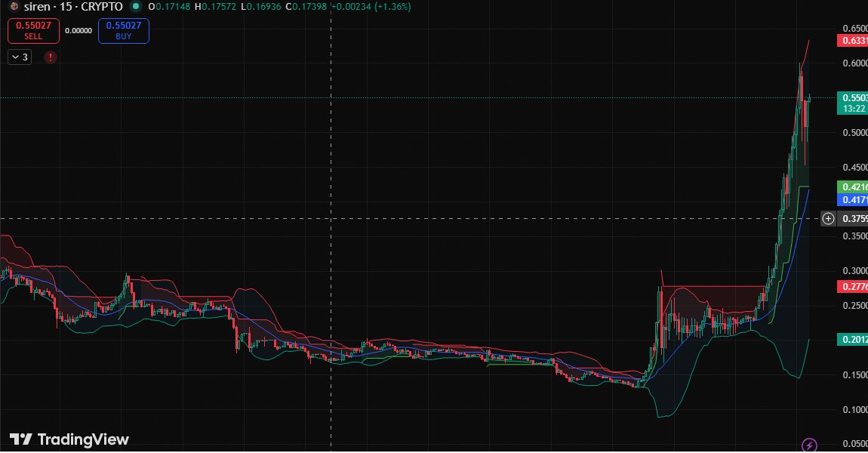Click the red 0.2776 price label
The height and width of the screenshot is (453, 868).
[852, 286]
